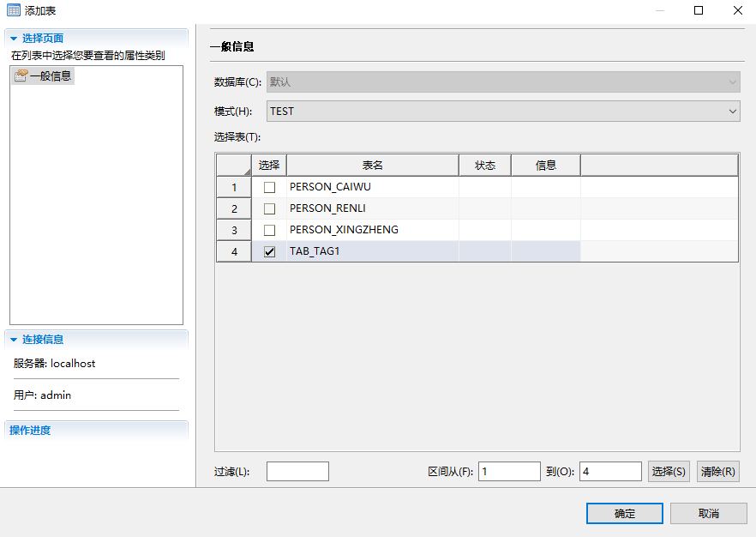This screenshot has height=537, width=756.
Task: Select row header number 1
Action: click(234, 187)
